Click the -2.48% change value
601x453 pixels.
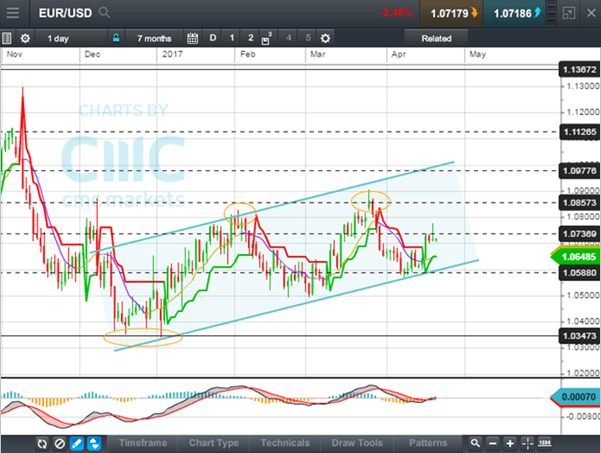click(396, 13)
